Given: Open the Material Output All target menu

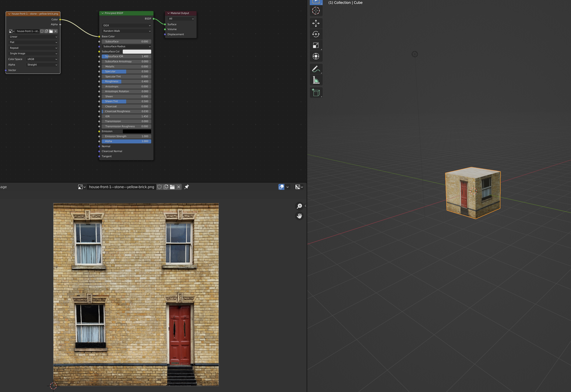Looking at the screenshot, I should point(181,19).
